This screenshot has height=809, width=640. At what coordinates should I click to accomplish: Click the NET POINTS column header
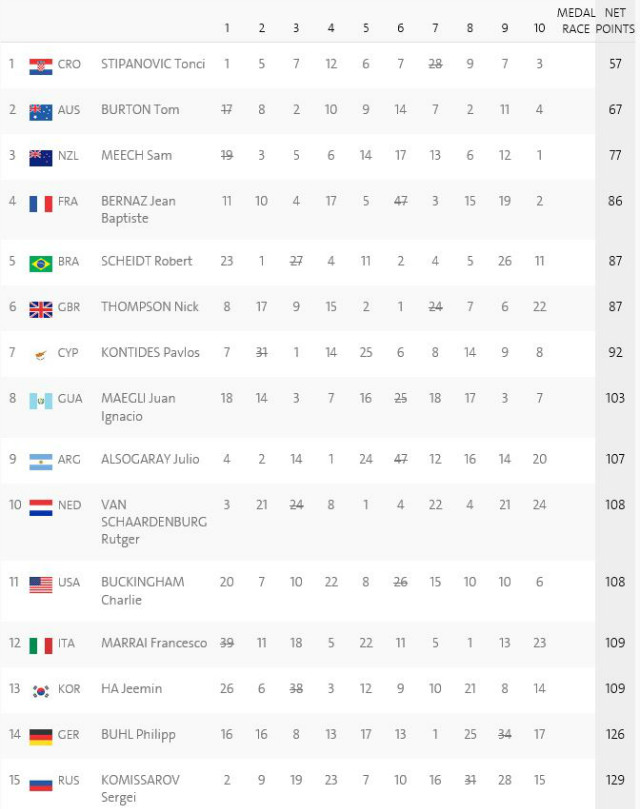615,21
